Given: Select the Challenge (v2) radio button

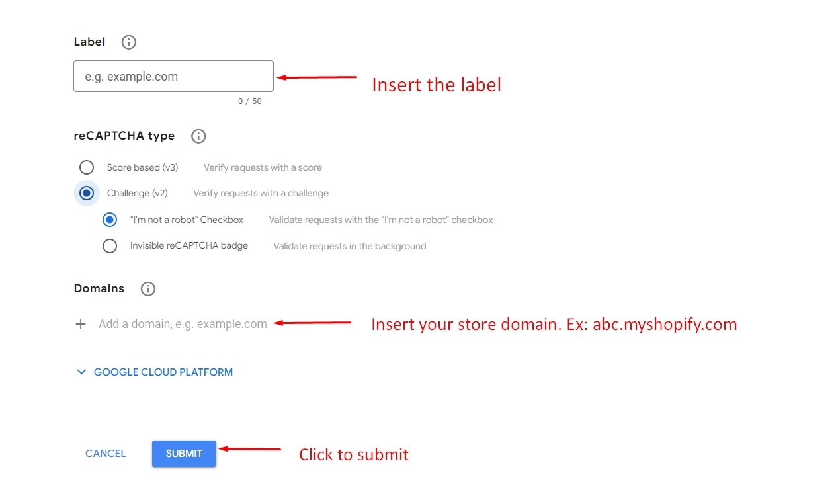Looking at the screenshot, I should [87, 193].
